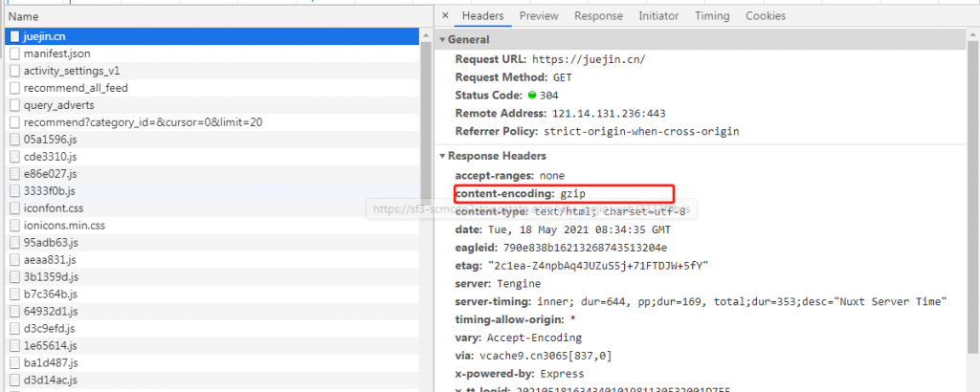Click the via vcache9.cn3065 header
The width and height of the screenshot is (980, 392).
pos(533,356)
